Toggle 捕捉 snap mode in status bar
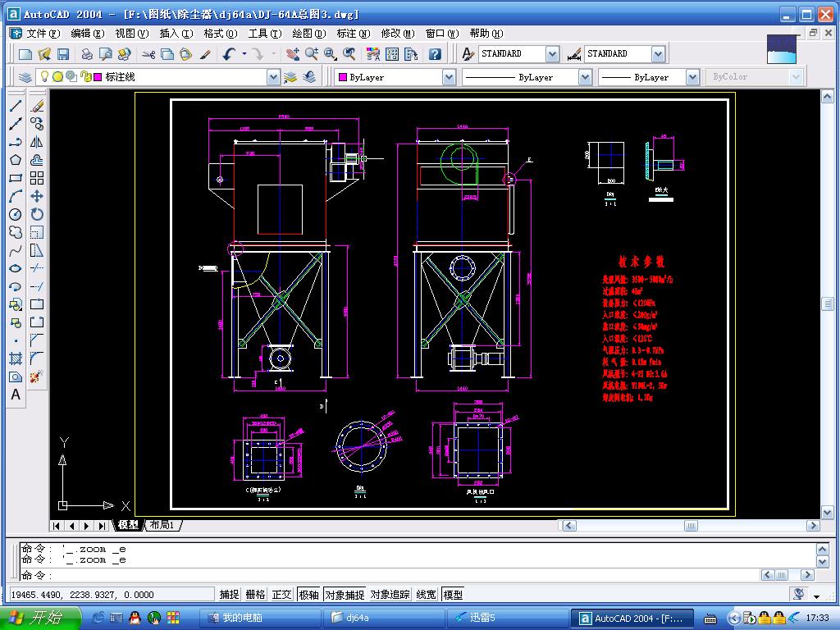The image size is (840, 630). pos(230,595)
